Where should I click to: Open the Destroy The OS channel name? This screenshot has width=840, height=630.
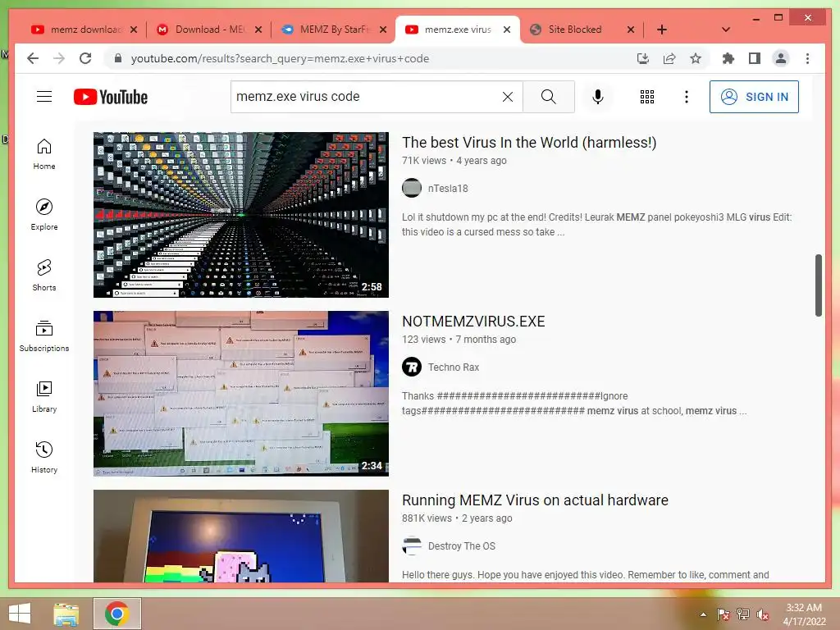click(461, 546)
